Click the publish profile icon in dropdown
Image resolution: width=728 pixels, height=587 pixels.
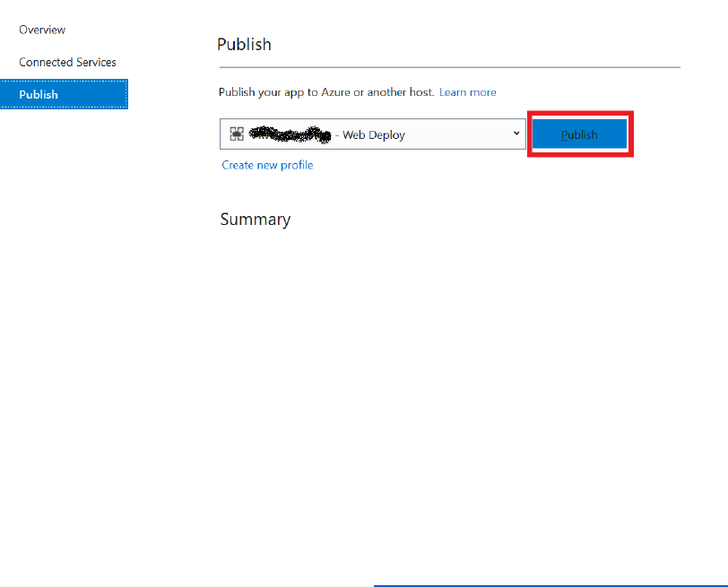pos(237,134)
